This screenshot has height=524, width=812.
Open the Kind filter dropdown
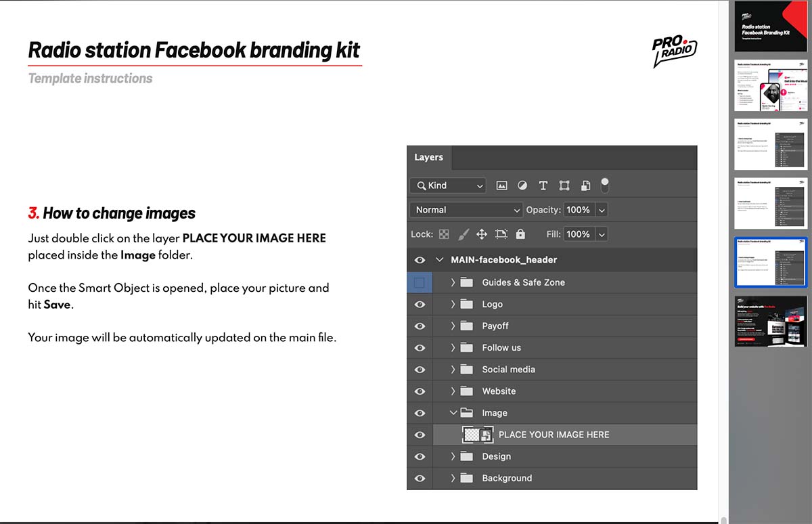[x=447, y=185]
